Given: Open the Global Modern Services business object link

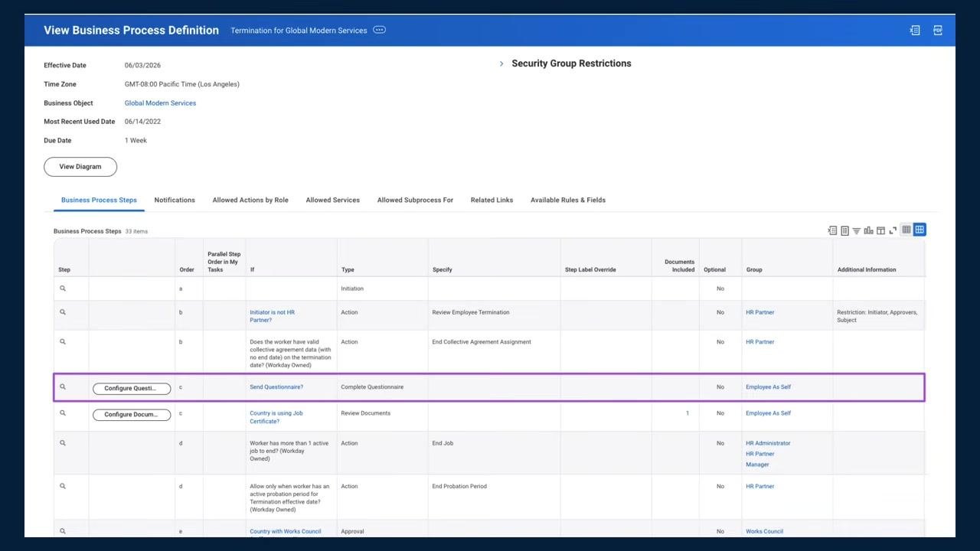Looking at the screenshot, I should coord(160,103).
